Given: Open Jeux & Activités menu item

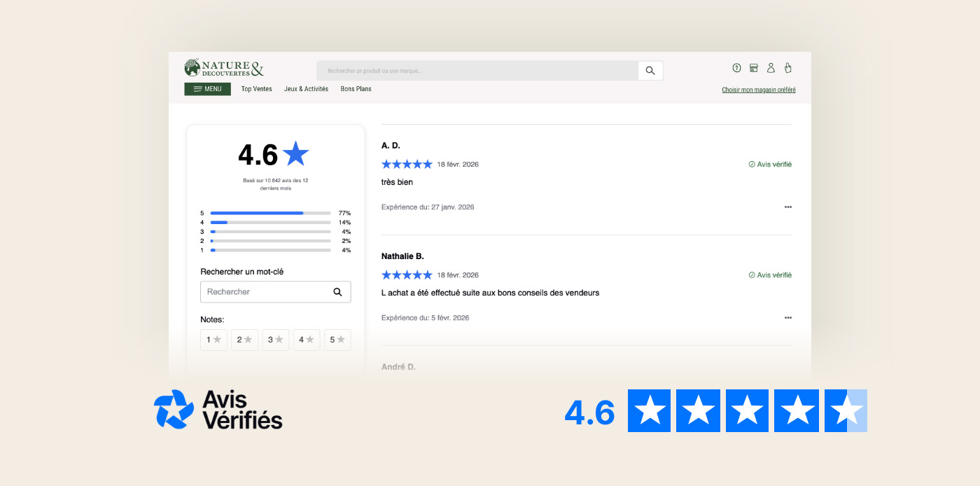Looking at the screenshot, I should (x=306, y=89).
